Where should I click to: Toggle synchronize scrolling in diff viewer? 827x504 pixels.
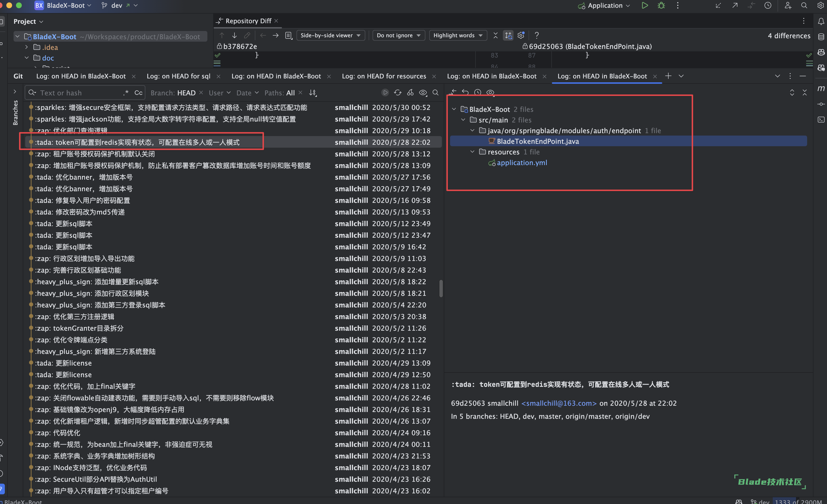tap(508, 35)
